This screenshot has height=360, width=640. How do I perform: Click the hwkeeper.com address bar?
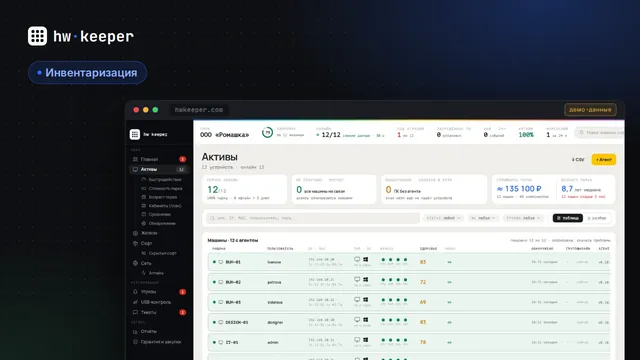point(199,110)
